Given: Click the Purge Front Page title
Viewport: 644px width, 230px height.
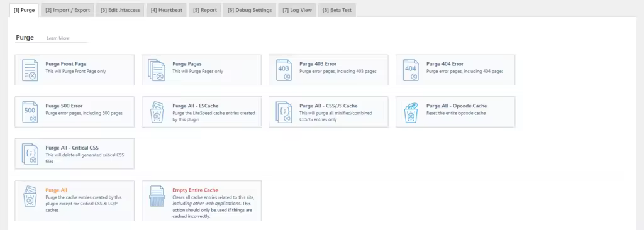Looking at the screenshot, I should (65, 64).
